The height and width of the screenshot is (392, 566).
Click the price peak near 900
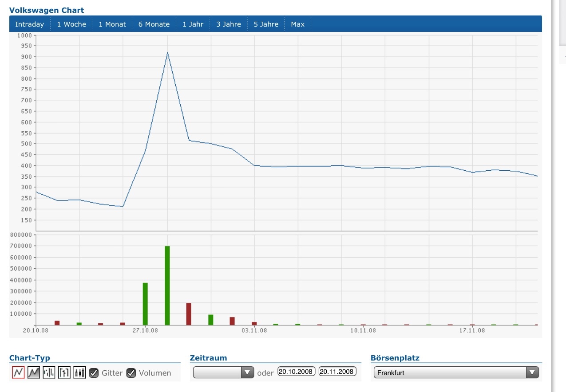(x=167, y=53)
